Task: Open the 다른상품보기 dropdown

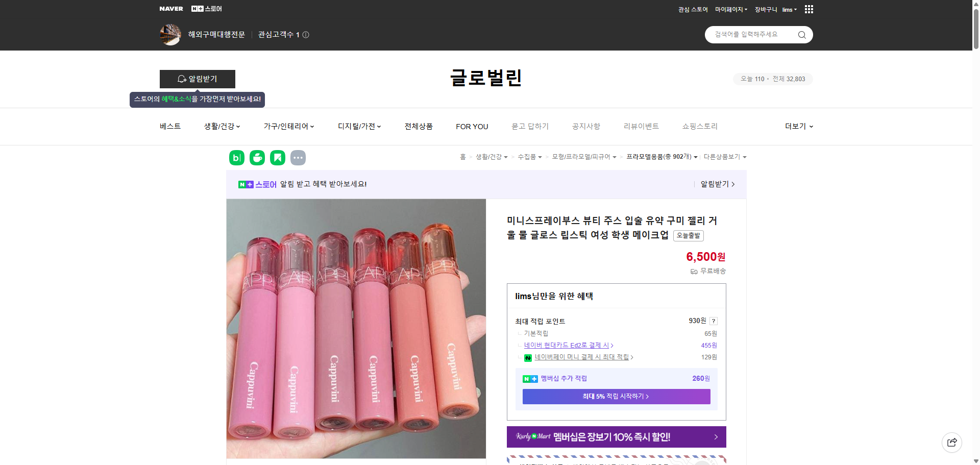Action: click(725, 157)
